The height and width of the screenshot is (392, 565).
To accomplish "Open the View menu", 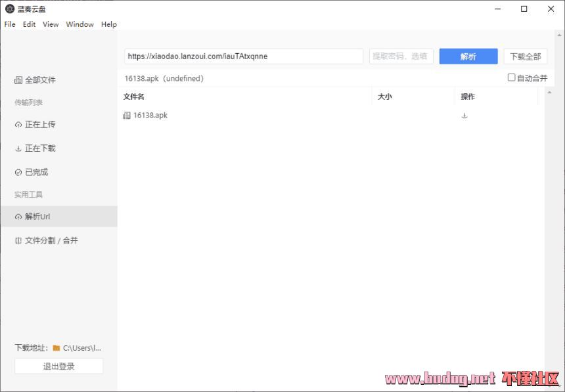I will click(x=51, y=24).
